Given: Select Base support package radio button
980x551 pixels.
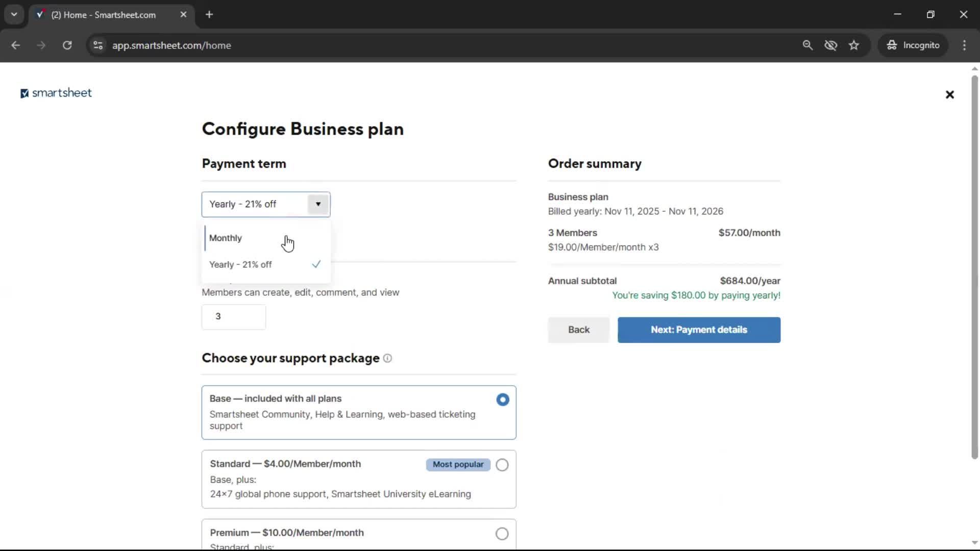Looking at the screenshot, I should [x=502, y=399].
